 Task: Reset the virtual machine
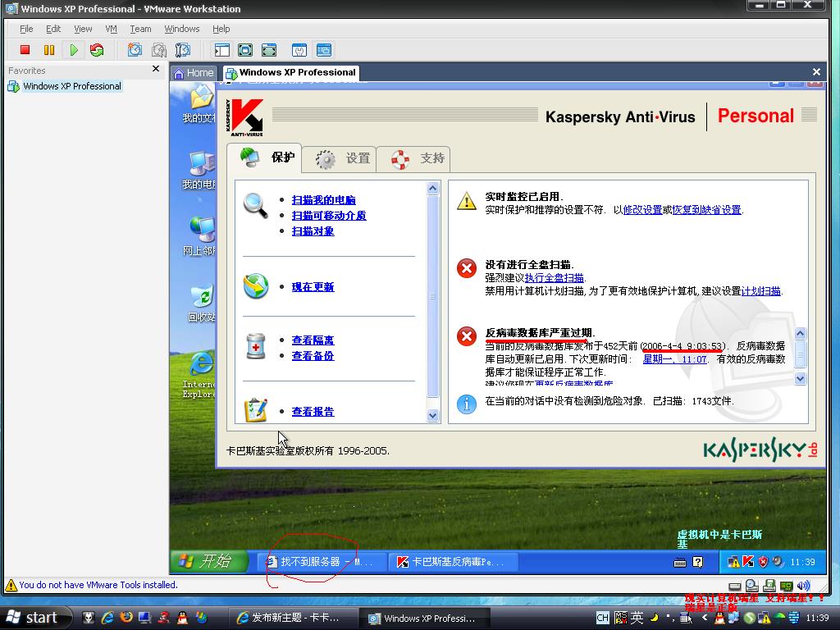[97, 50]
